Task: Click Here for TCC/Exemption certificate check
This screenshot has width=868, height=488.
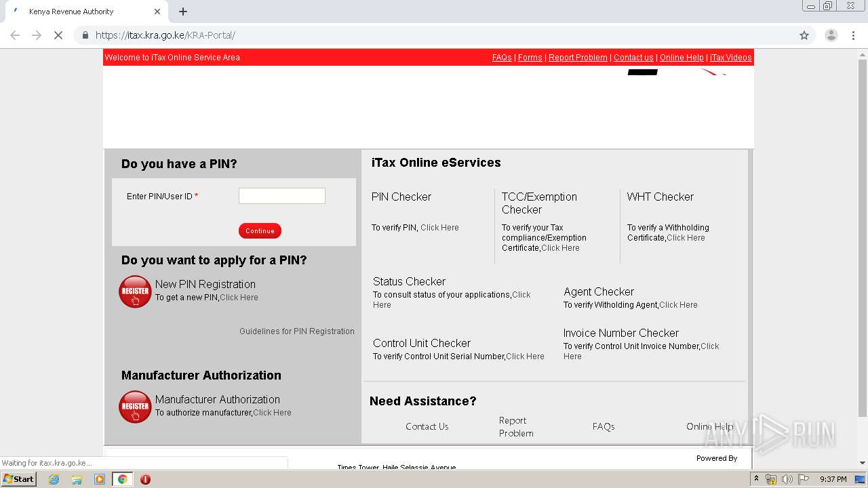Action: [560, 248]
